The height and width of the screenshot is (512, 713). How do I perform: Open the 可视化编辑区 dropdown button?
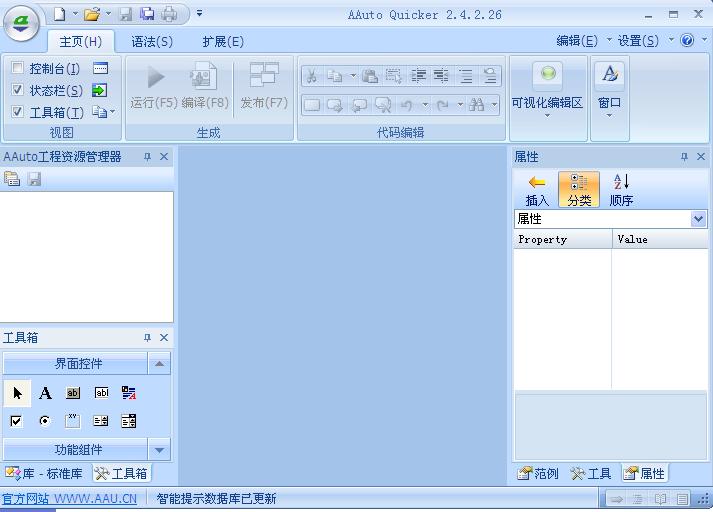pyautogui.click(x=547, y=91)
